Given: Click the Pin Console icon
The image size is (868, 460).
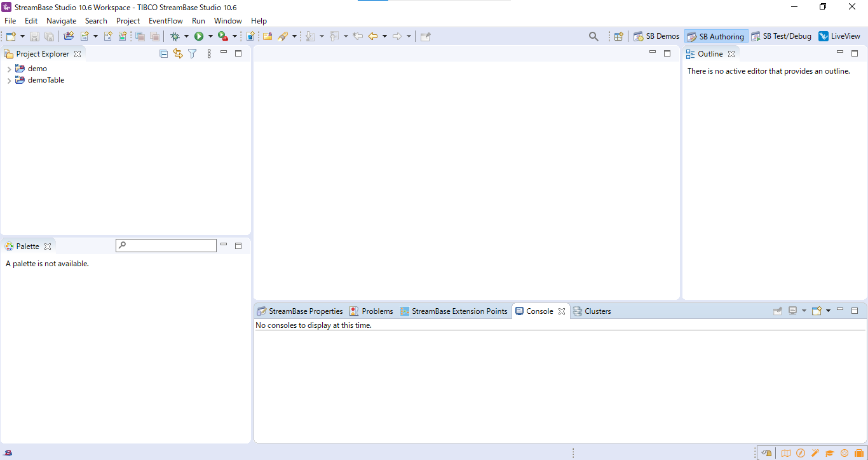Looking at the screenshot, I should pos(777,311).
